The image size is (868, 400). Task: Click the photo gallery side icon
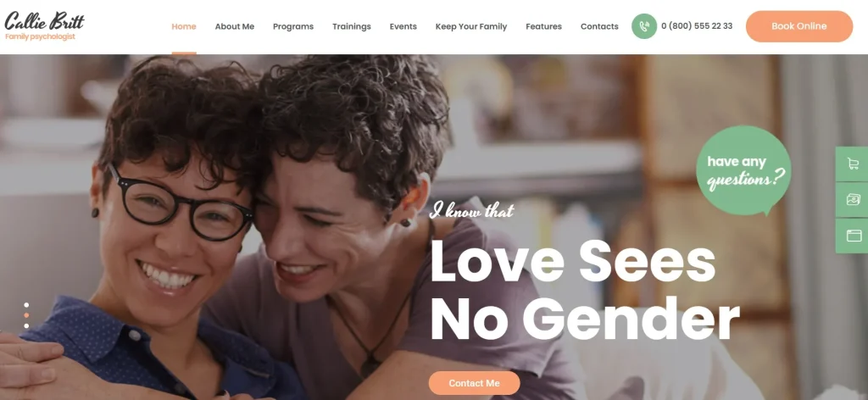(x=853, y=200)
